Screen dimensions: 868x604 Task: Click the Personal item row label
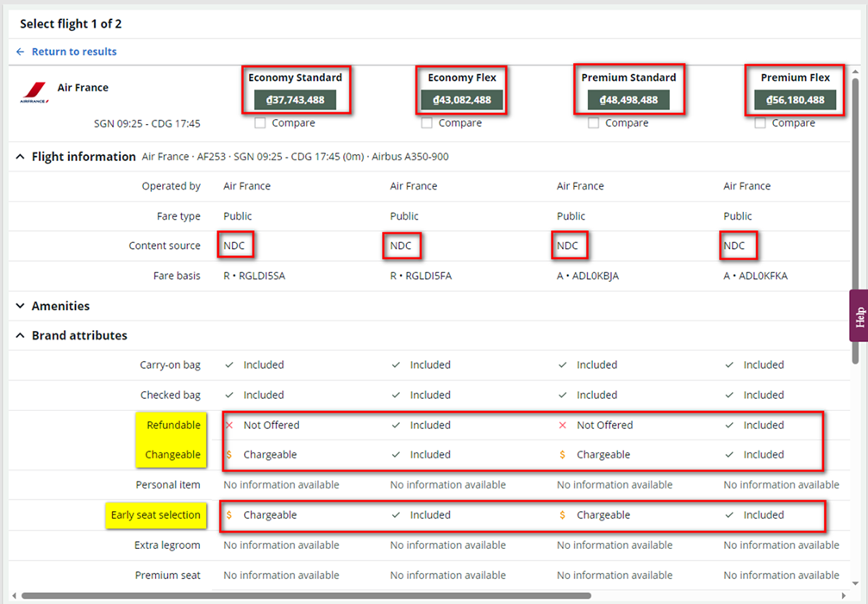click(x=168, y=485)
